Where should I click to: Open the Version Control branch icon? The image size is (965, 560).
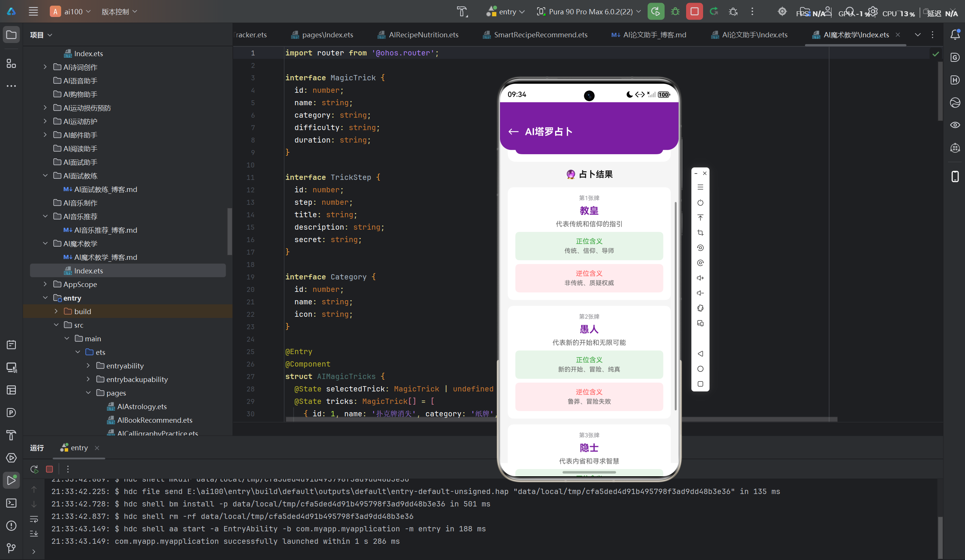click(11, 548)
